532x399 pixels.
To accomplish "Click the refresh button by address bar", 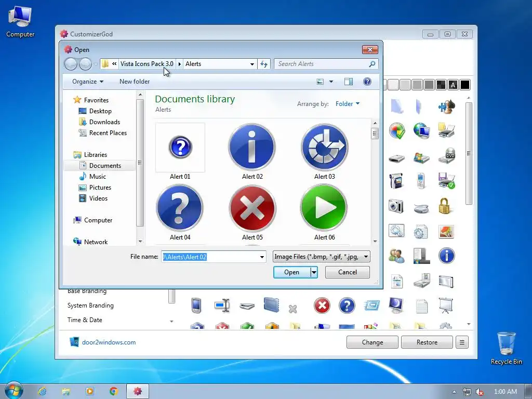I will pos(264,64).
